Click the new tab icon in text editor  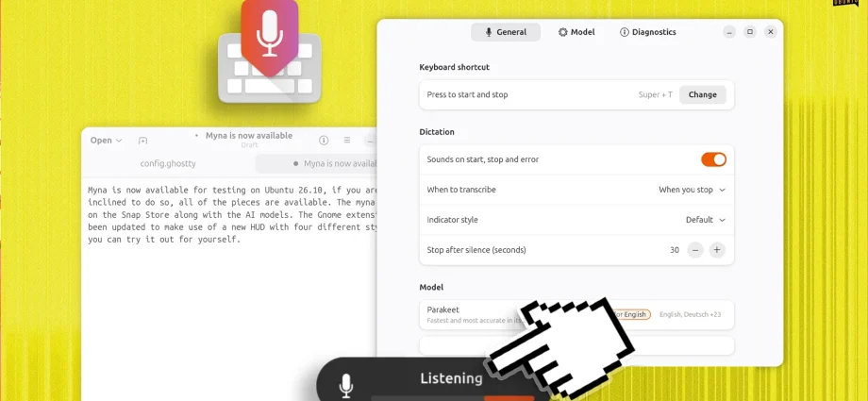pyautogui.click(x=142, y=141)
